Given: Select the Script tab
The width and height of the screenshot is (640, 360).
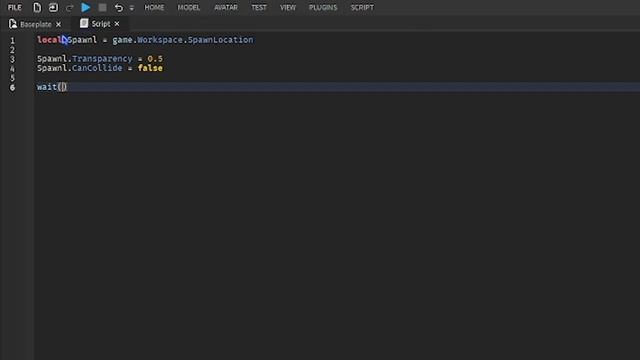Looking at the screenshot, I should point(101,24).
